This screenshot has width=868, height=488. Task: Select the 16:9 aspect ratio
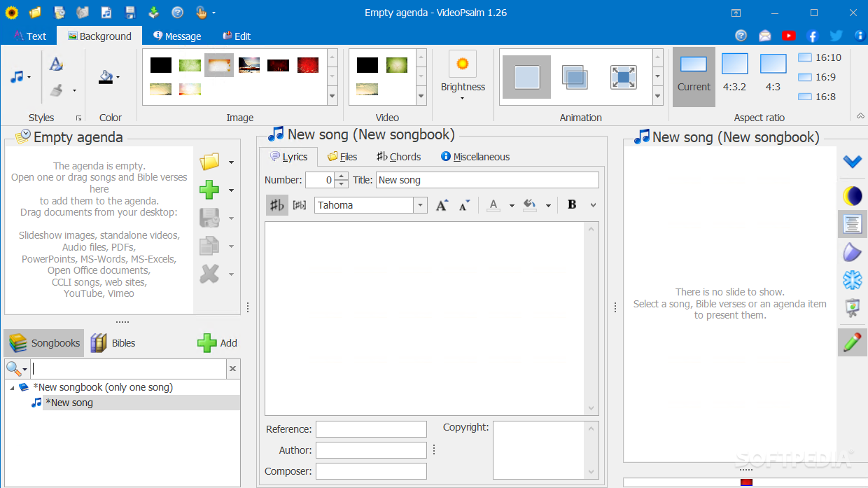(817, 77)
